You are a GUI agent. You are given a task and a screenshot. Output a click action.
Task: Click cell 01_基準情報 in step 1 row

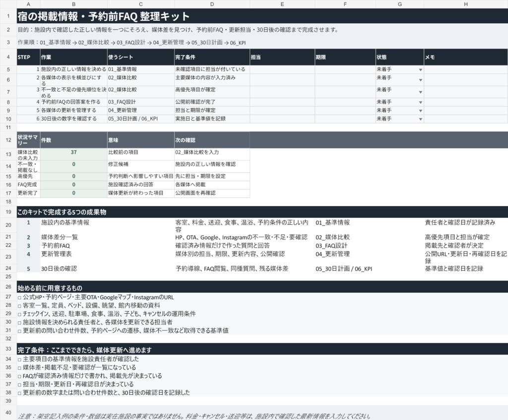140,70
